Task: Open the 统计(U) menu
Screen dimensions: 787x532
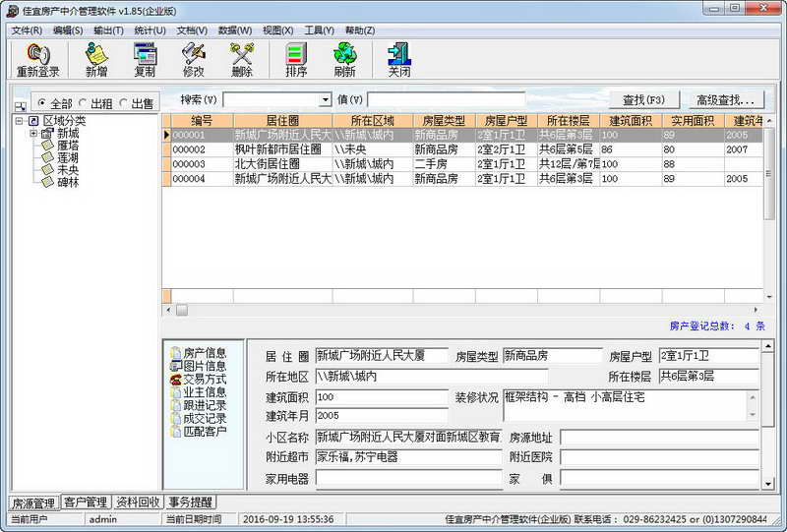Action: 151,30
